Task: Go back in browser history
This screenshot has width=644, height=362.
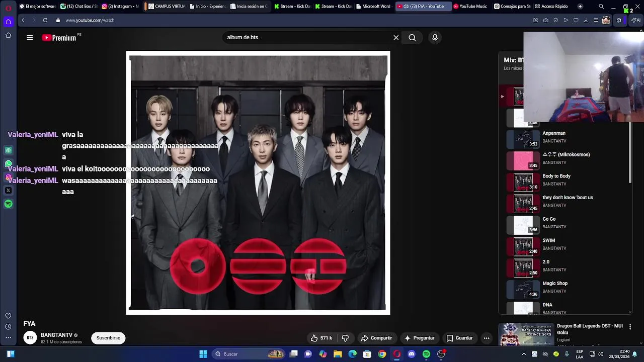Action: 23,20
